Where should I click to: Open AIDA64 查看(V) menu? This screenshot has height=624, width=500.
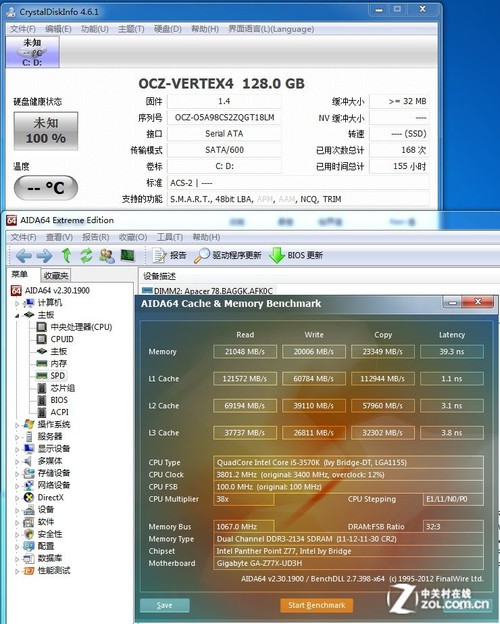pyautogui.click(x=59, y=237)
